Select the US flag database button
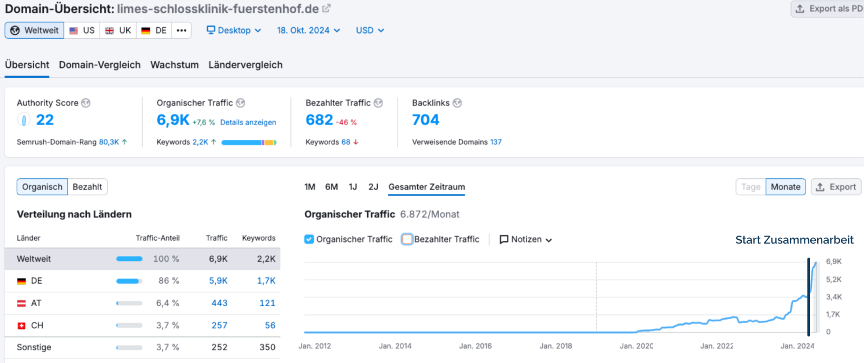868x363 pixels. coord(82,31)
